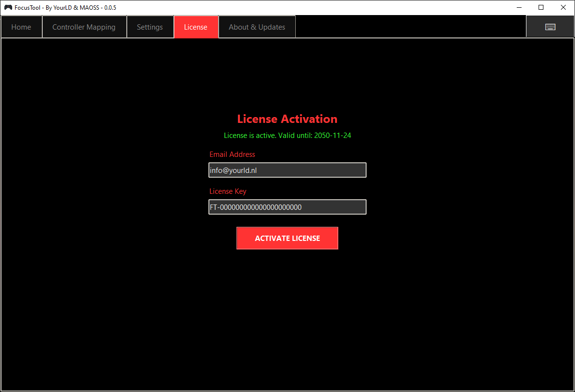Select the About & Updates tab

point(257,27)
